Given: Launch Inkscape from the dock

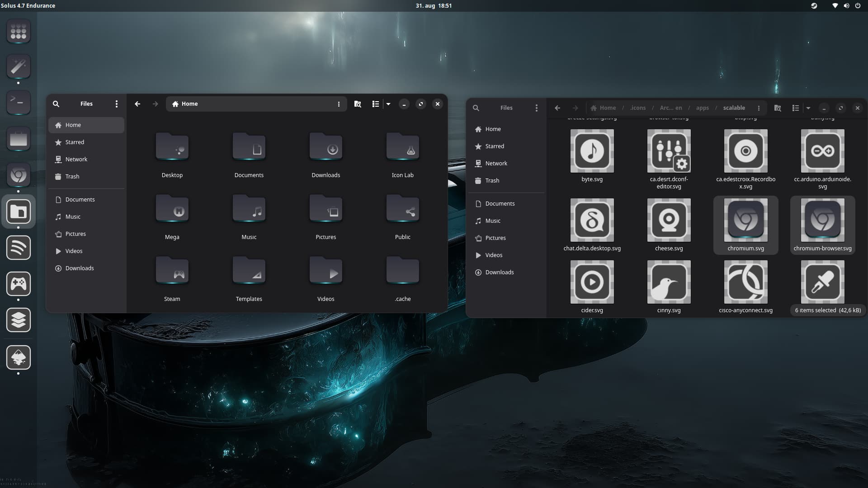Looking at the screenshot, I should click(19, 358).
